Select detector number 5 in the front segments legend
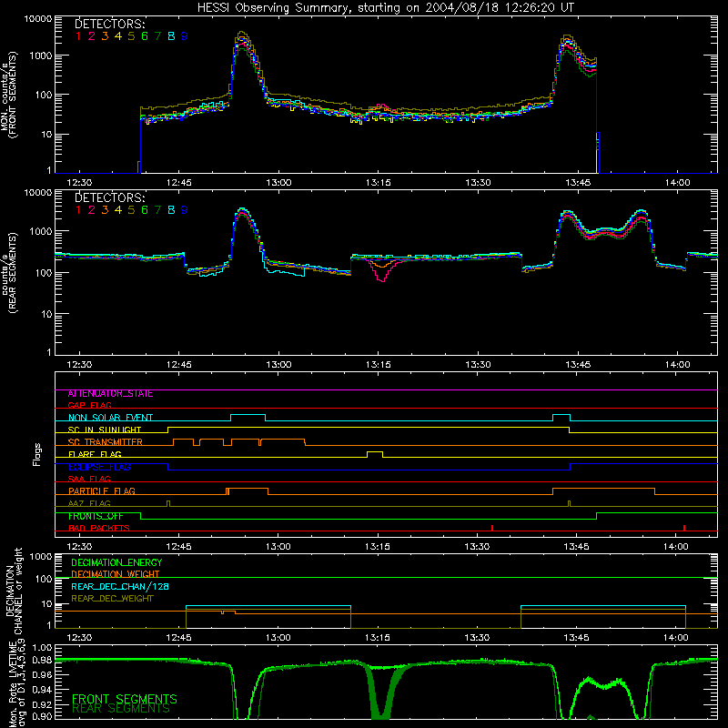 click(131, 36)
